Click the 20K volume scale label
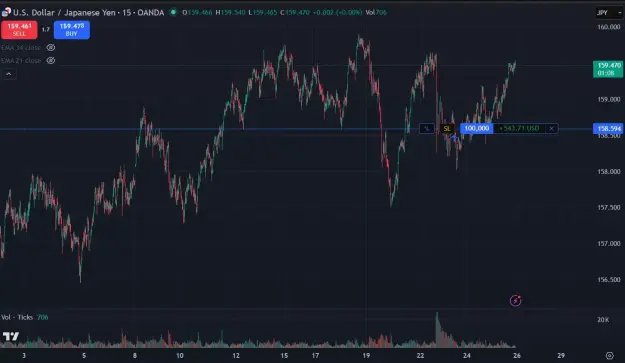The image size is (625, 363). 603,320
